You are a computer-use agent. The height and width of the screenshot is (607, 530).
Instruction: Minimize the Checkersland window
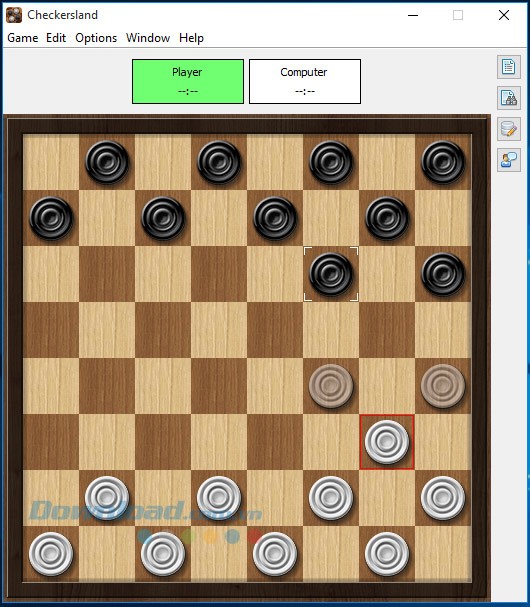click(x=413, y=15)
